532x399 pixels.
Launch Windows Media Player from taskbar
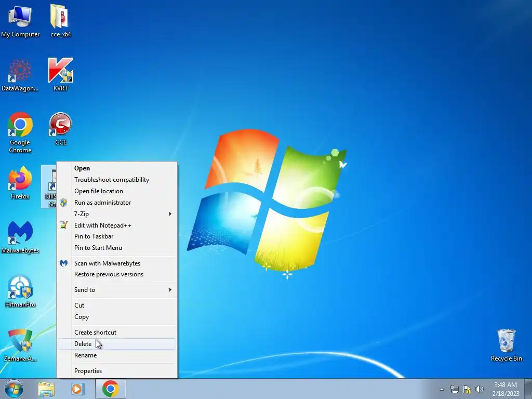pyautogui.click(x=77, y=389)
